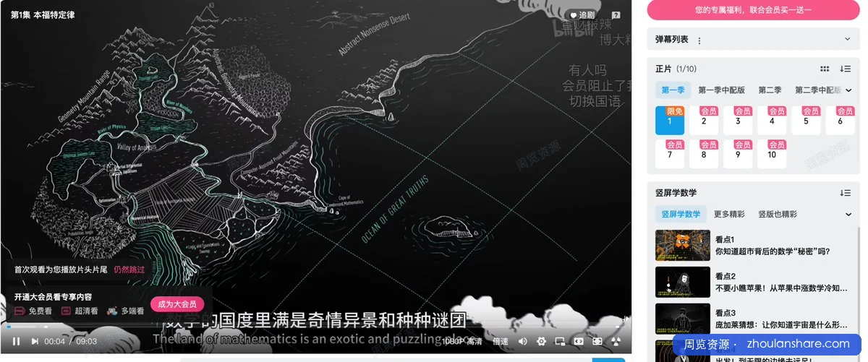Select the 更多精彩 tab
The height and width of the screenshot is (362, 868).
coord(728,214)
